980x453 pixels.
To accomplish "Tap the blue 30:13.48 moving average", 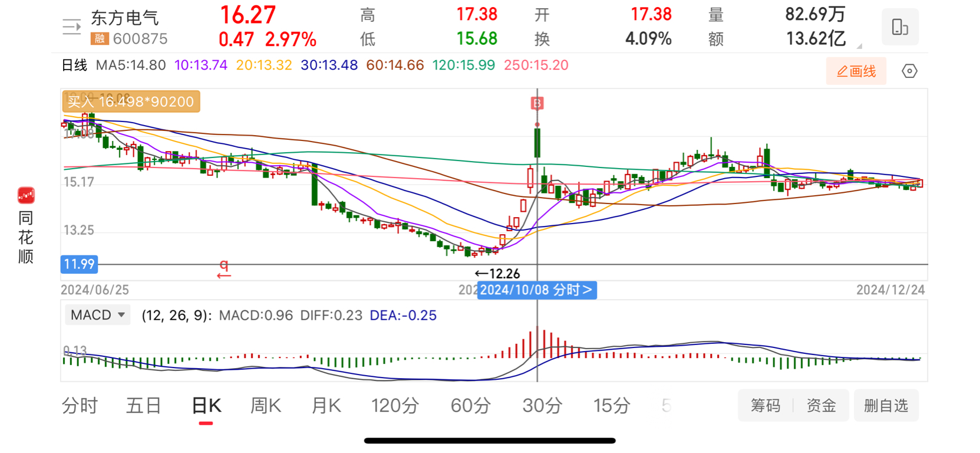I will 329,65.
